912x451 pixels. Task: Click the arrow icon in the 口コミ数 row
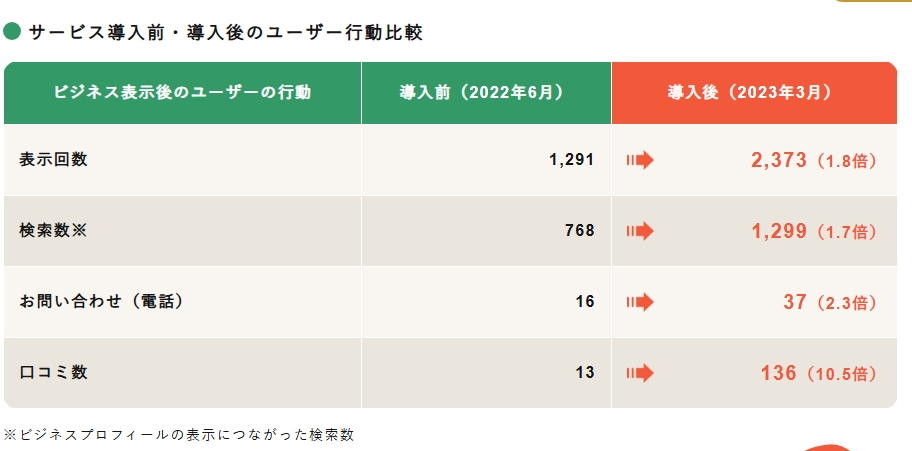pyautogui.click(x=639, y=373)
